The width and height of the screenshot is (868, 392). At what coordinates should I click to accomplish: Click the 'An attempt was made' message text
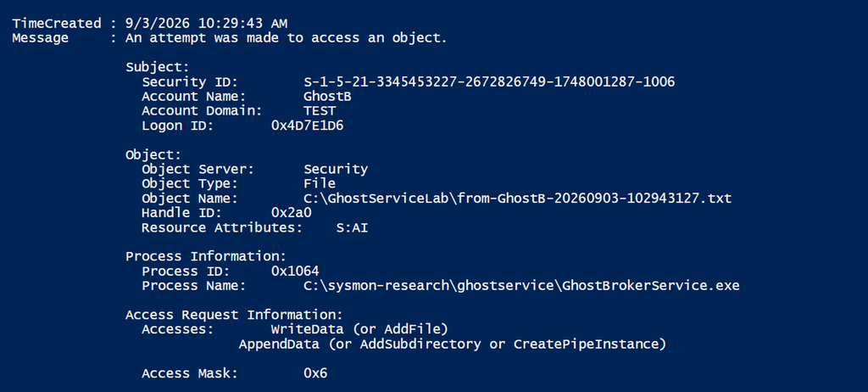click(x=286, y=38)
